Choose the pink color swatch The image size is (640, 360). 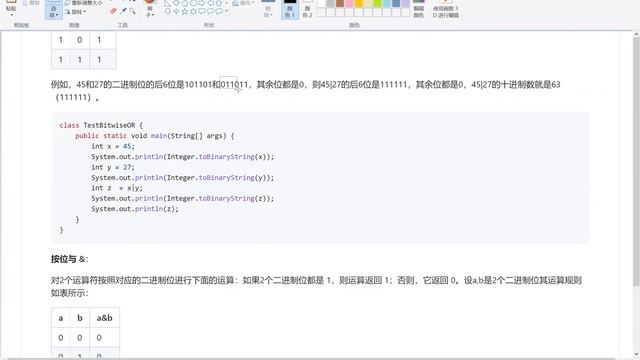tap(349, 3)
